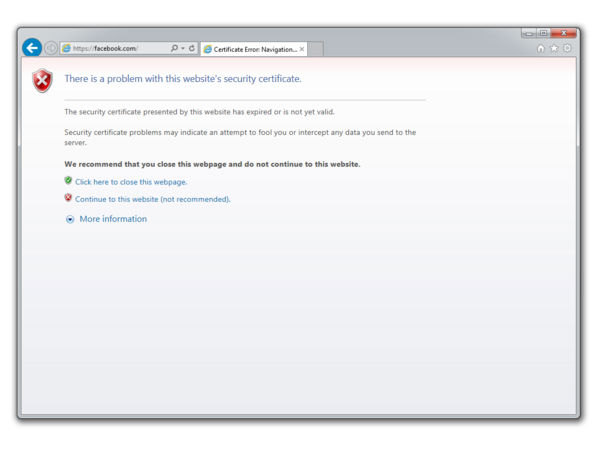Open the address bar search dropdown arrow
The width and height of the screenshot is (600, 450).
[x=182, y=48]
